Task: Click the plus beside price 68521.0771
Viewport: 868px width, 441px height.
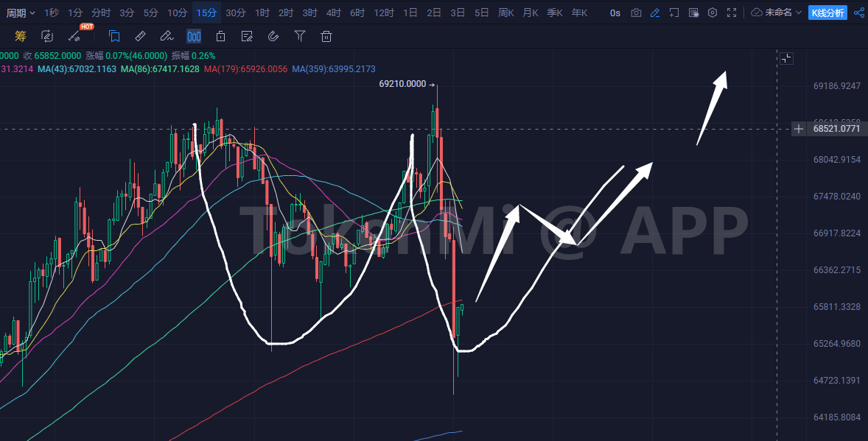Action: (x=799, y=129)
